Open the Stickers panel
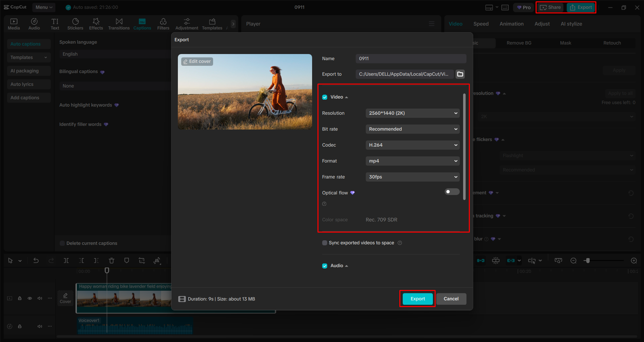This screenshot has width=644, height=342. coord(75,24)
